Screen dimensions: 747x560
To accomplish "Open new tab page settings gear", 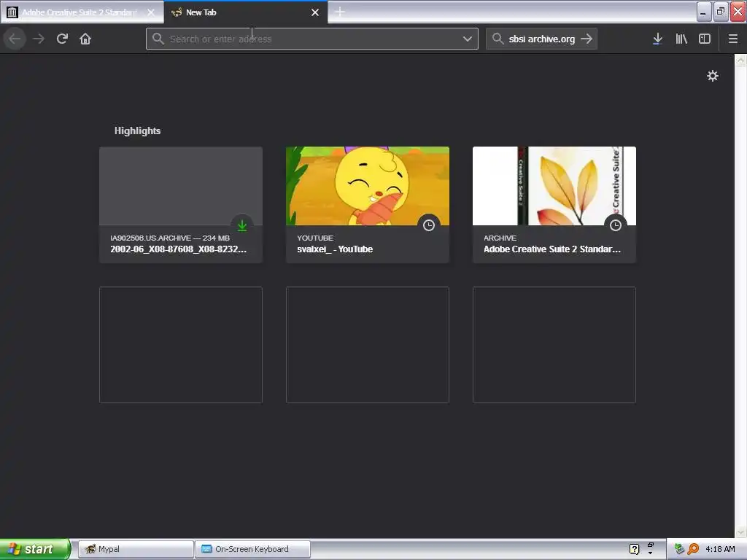I will pos(712,76).
